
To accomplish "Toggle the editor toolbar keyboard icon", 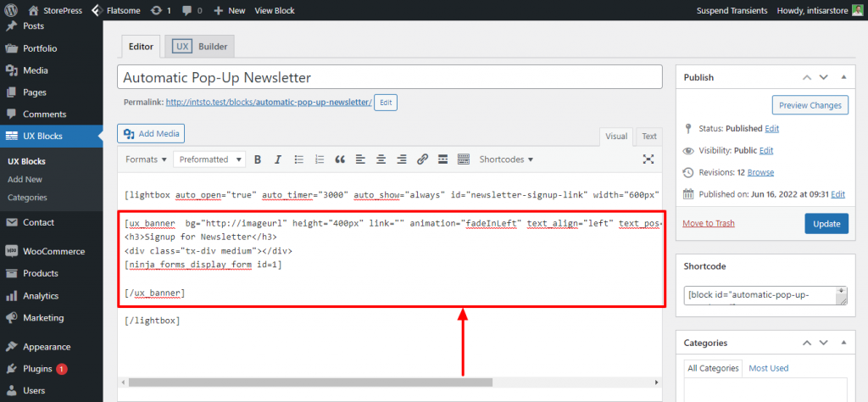I will 464,159.
